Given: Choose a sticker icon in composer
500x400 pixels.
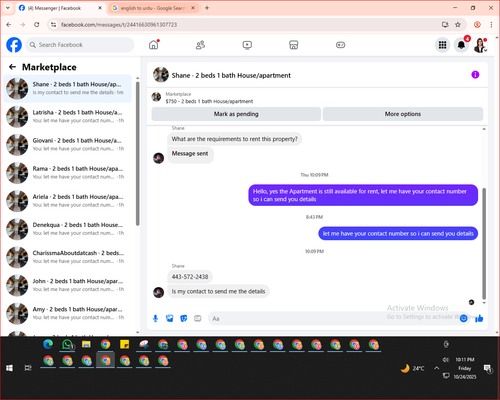Looking at the screenshot, I should coord(184,319).
